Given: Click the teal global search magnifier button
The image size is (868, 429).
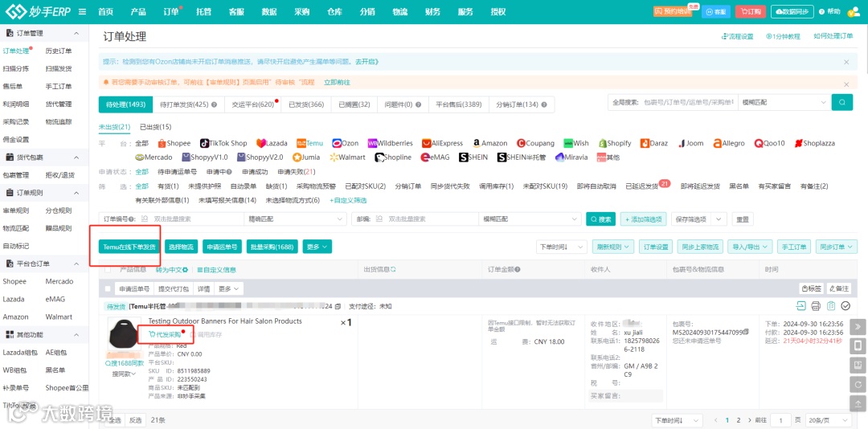Looking at the screenshot, I should coord(842,102).
